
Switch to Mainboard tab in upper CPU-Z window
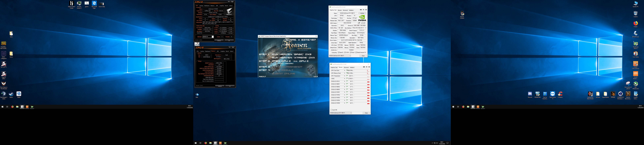click(207, 6)
